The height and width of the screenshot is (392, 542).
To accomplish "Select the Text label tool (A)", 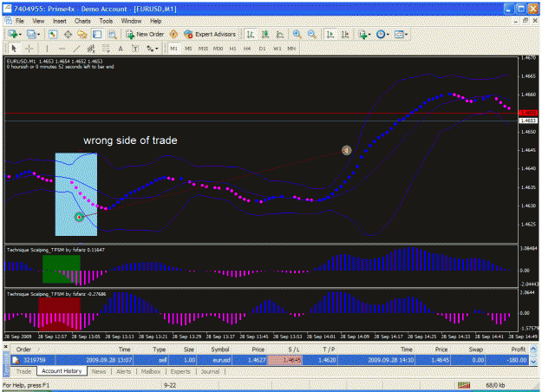I will tap(121, 49).
